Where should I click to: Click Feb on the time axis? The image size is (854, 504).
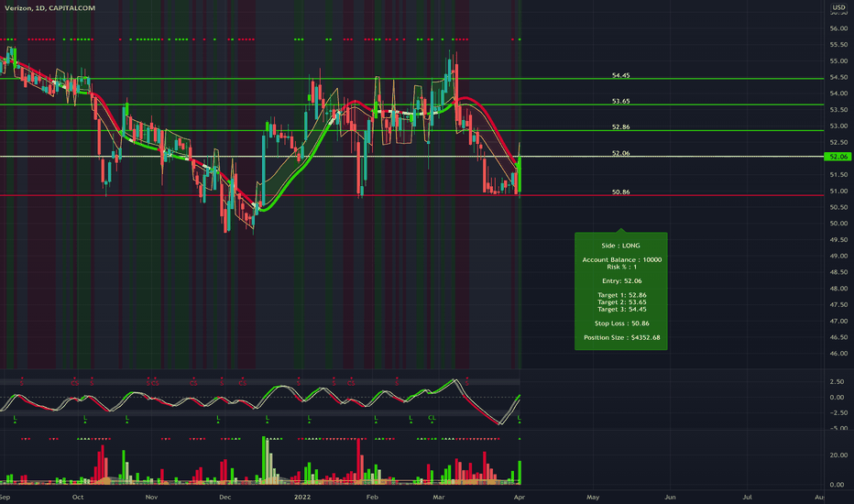pyautogui.click(x=372, y=497)
